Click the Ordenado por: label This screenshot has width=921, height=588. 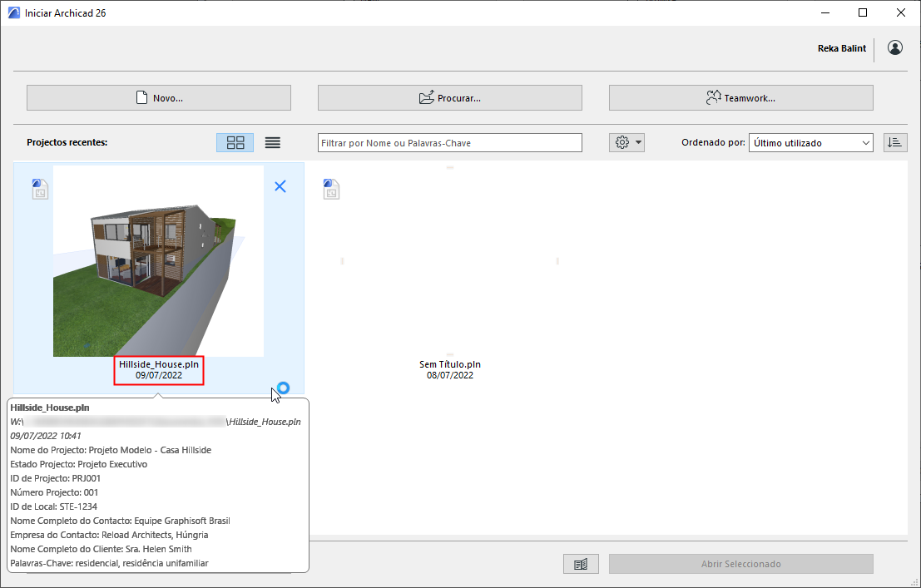tap(713, 142)
